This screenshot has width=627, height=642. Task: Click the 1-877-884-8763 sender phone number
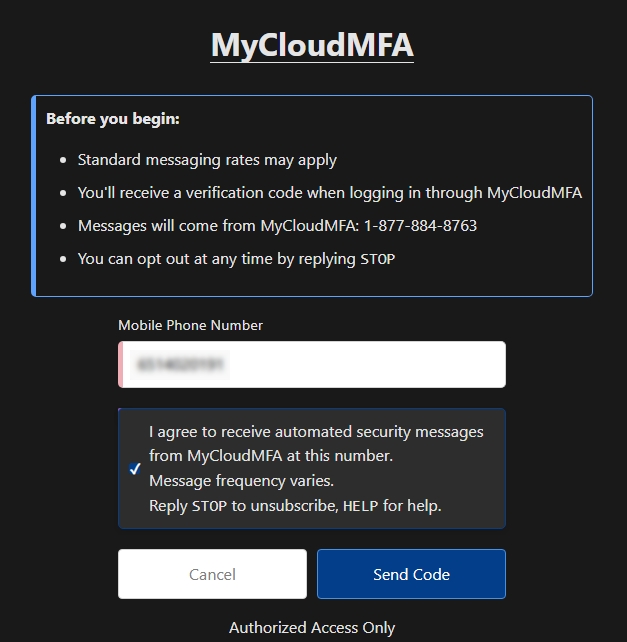(421, 226)
